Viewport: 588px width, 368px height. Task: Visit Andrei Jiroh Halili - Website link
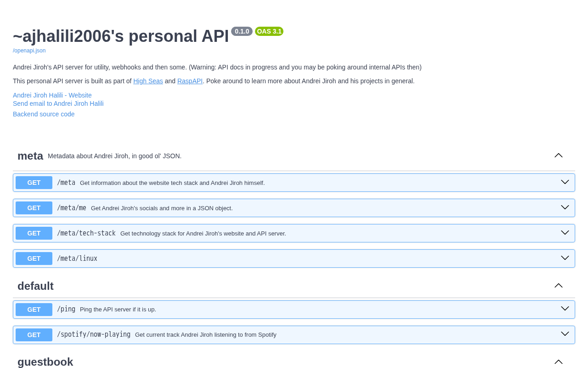[x=52, y=95]
